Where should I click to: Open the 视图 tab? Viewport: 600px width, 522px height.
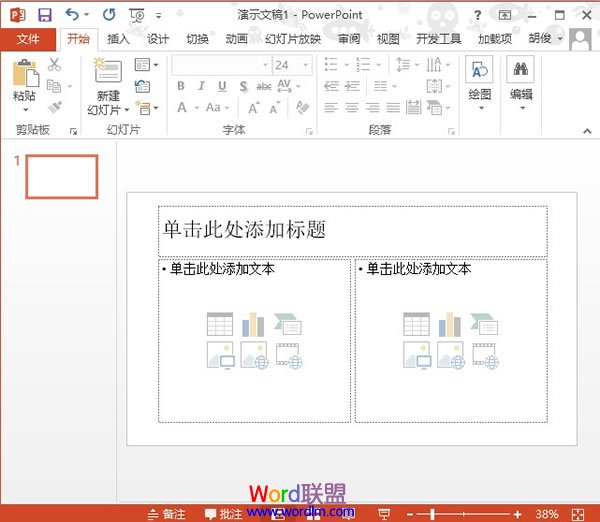pyautogui.click(x=388, y=39)
